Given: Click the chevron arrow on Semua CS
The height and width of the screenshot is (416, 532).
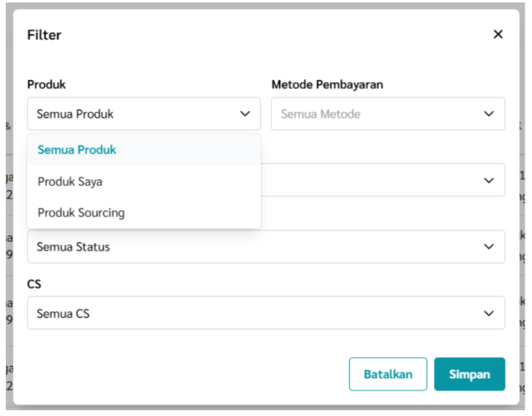Looking at the screenshot, I should tap(488, 313).
